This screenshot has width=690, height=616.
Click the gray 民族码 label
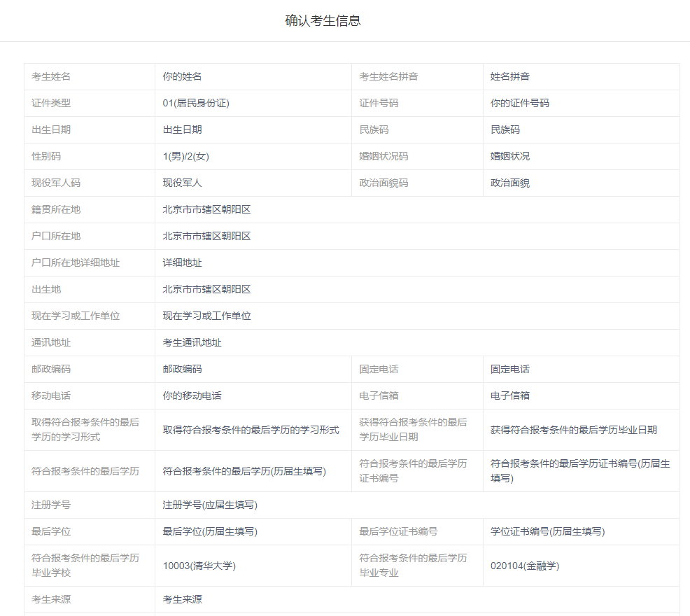pyautogui.click(x=374, y=129)
